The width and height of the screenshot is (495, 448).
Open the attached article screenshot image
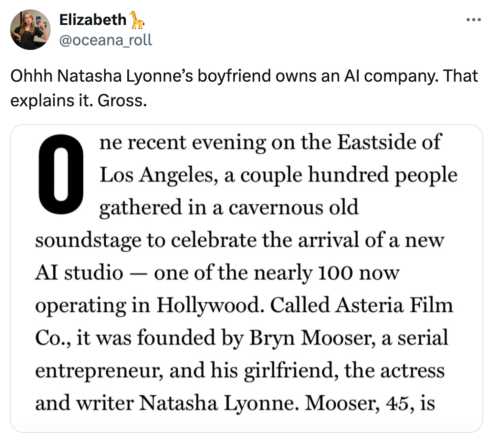pyautogui.click(x=246, y=278)
